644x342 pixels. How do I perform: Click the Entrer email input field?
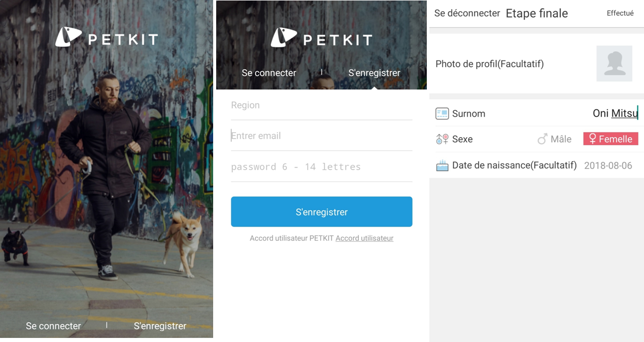pos(322,136)
